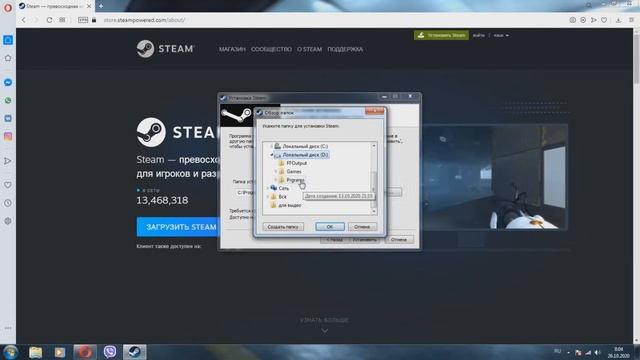Open ПОДДЕРЖКА page link
The width and height of the screenshot is (640, 360).
coord(345,49)
